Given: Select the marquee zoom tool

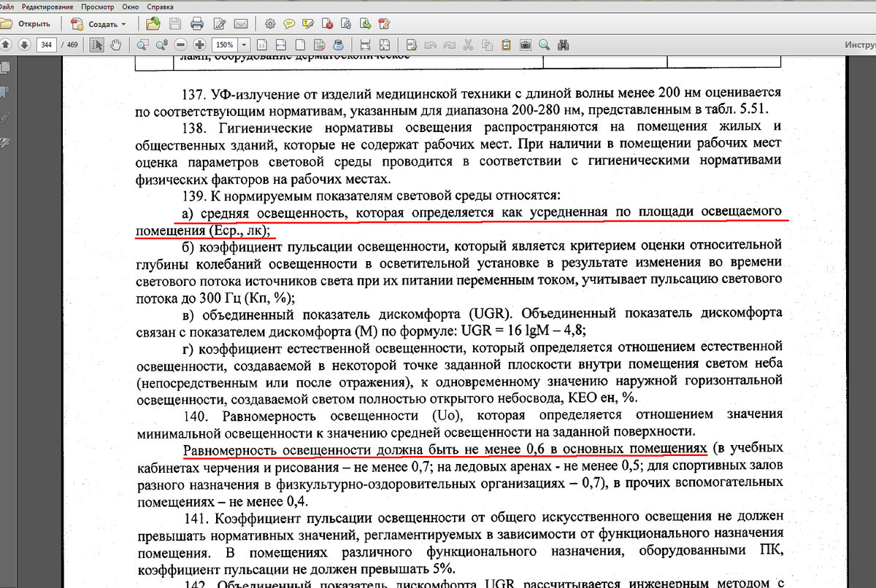Looking at the screenshot, I should click(x=142, y=45).
